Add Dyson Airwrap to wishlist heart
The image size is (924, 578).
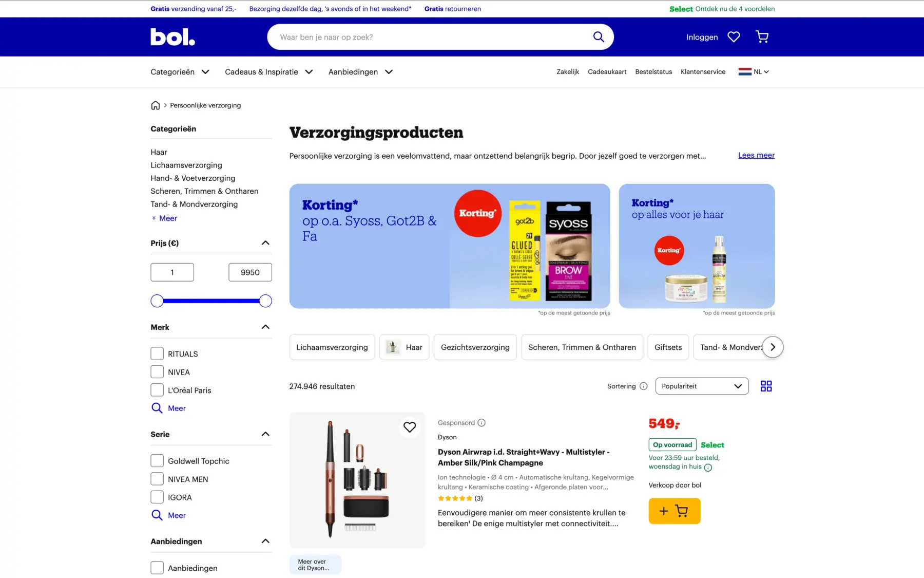pyautogui.click(x=409, y=427)
